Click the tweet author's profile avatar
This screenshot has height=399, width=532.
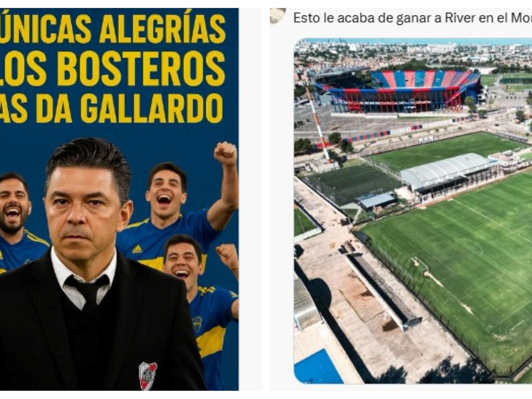[x=278, y=16]
